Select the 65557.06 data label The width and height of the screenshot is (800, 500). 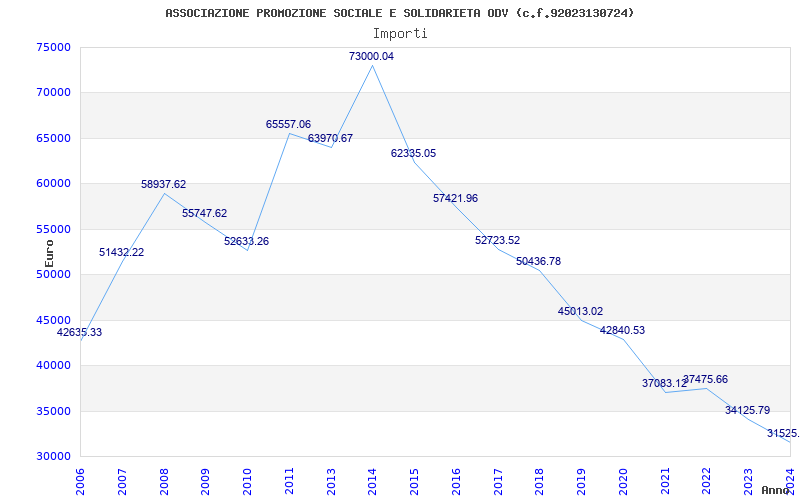288,124
